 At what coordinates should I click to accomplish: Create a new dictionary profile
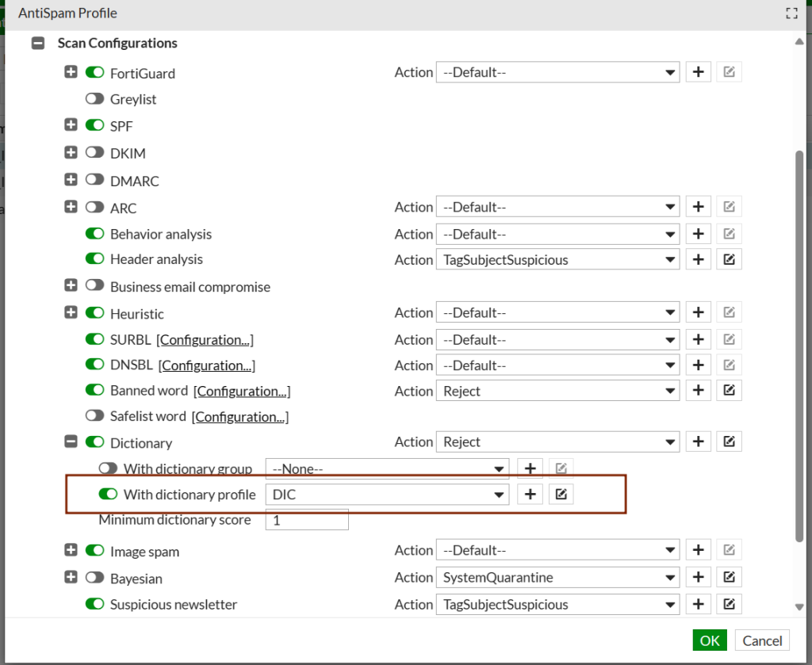(530, 495)
